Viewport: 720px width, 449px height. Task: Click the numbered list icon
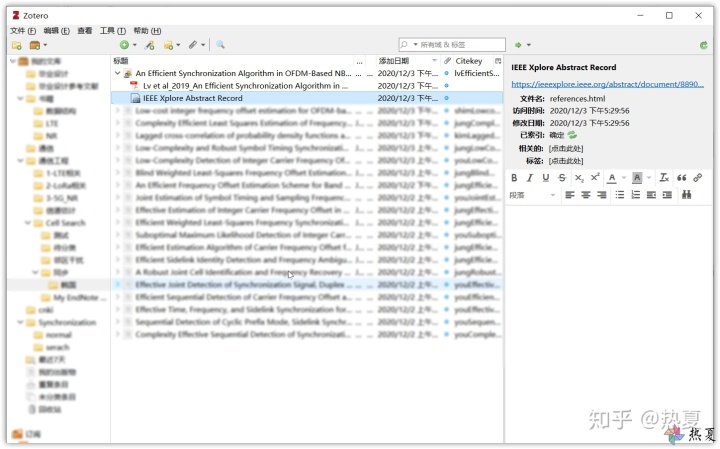636,195
